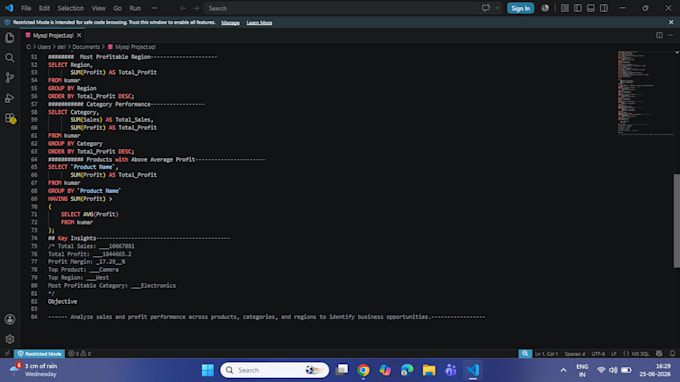Close the Mysql Project.sql tab
The width and height of the screenshot is (680, 382).
coord(79,35)
